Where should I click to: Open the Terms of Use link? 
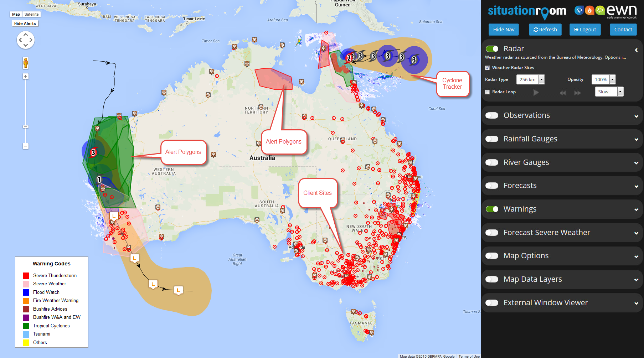point(469,356)
